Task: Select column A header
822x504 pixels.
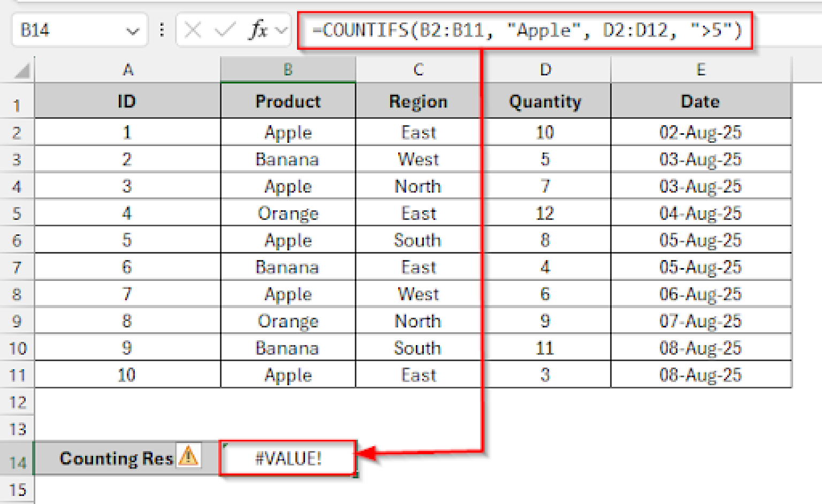Action: click(127, 70)
